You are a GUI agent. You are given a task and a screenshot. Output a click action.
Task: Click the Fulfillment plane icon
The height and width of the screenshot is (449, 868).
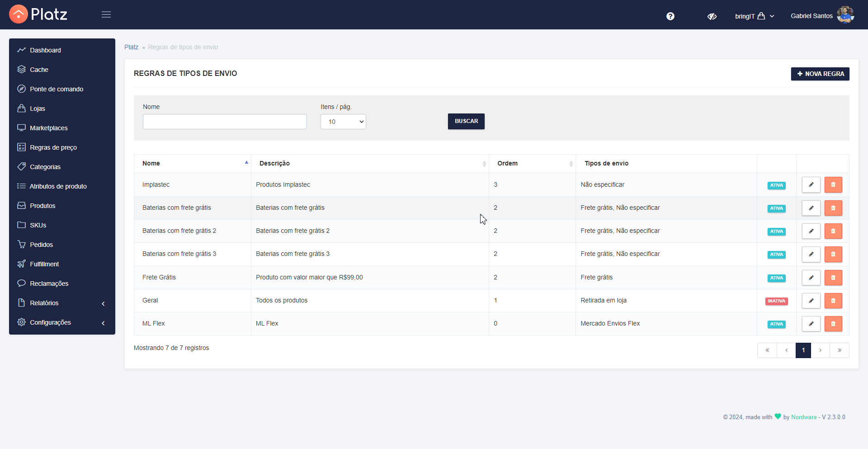coord(21,264)
